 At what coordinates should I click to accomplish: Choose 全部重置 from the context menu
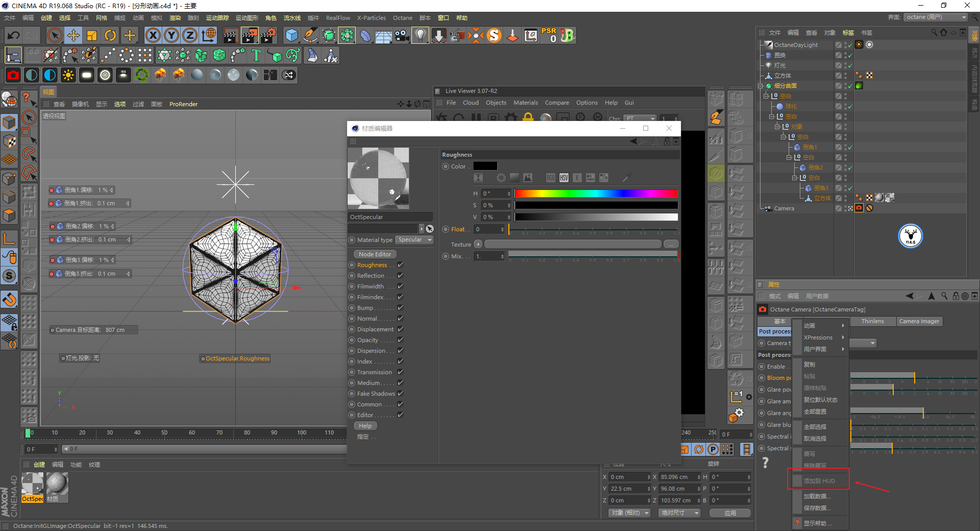(x=821, y=412)
